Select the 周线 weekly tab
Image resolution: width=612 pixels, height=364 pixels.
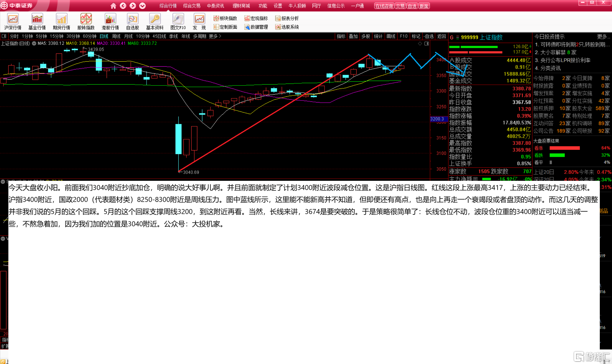[116, 36]
